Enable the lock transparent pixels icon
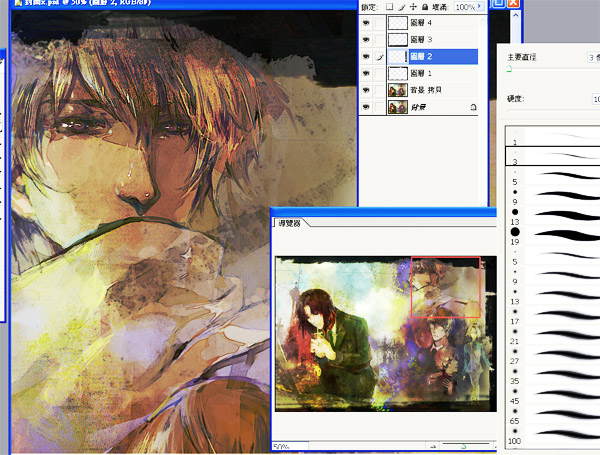Viewport: 600px width, 455px height. 390,7
